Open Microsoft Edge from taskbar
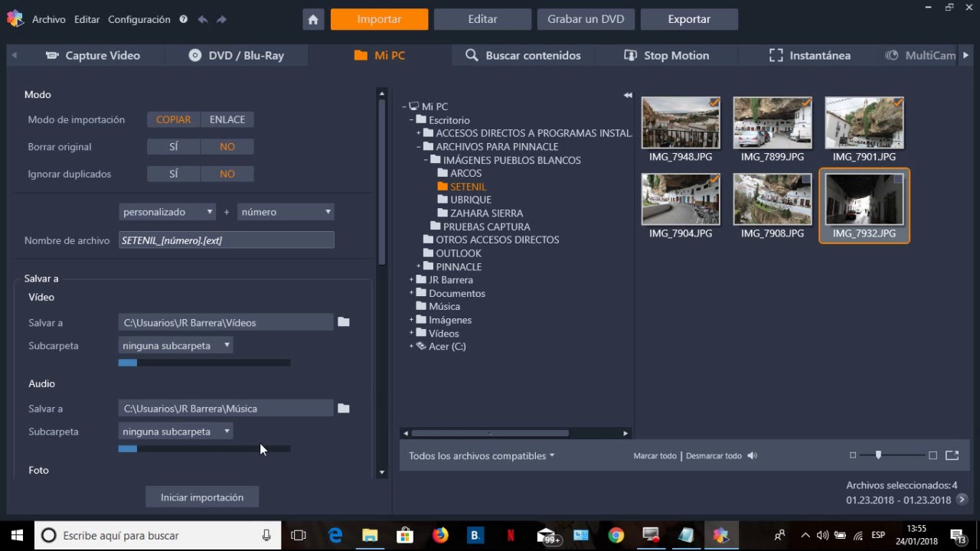Screen dimensions: 980x551 (335, 536)
